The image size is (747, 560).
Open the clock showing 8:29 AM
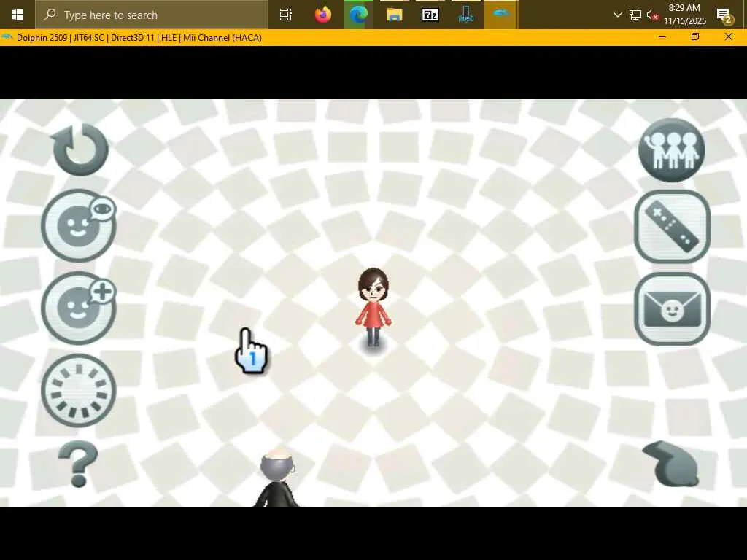[684, 15]
